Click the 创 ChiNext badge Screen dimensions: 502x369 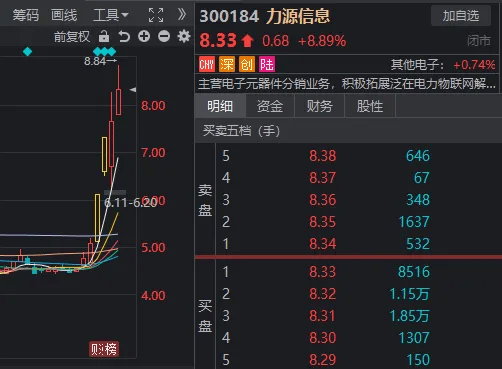coord(247,64)
